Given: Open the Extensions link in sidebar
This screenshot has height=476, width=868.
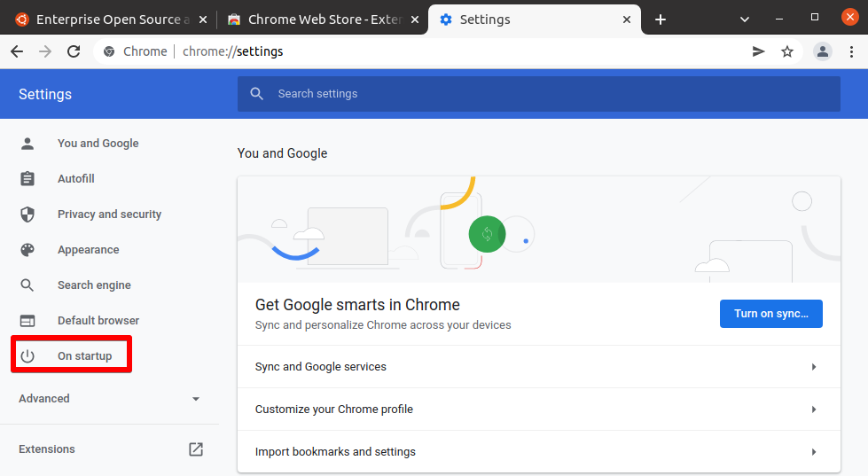Looking at the screenshot, I should coord(46,449).
